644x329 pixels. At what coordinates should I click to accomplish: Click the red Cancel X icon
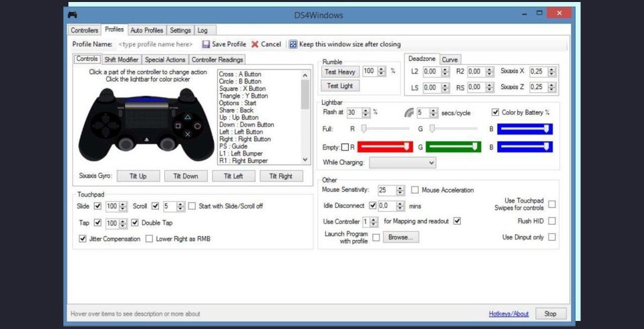(x=255, y=44)
